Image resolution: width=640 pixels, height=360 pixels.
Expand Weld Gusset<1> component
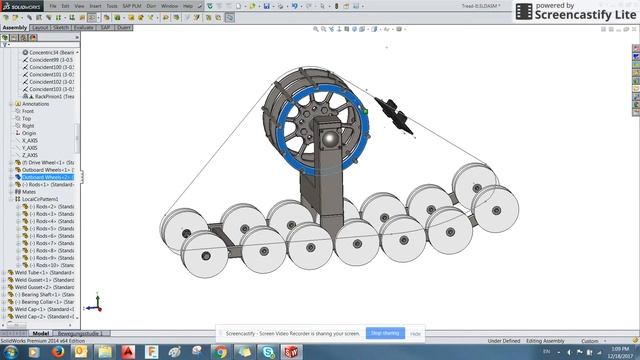point(4,280)
